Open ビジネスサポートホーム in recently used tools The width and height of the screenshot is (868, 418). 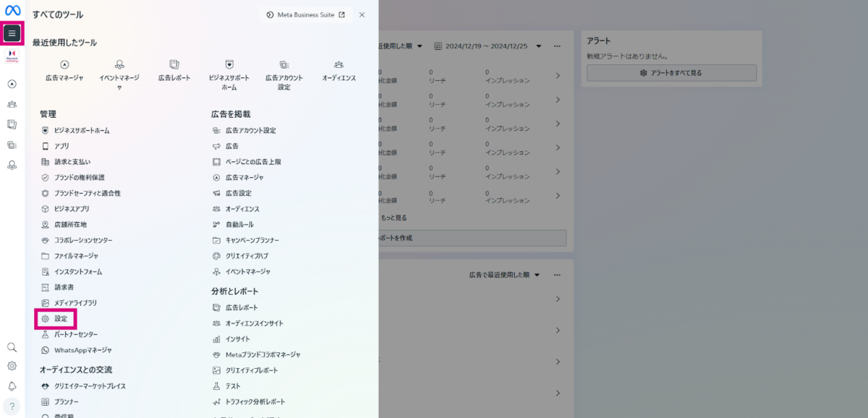(x=229, y=74)
